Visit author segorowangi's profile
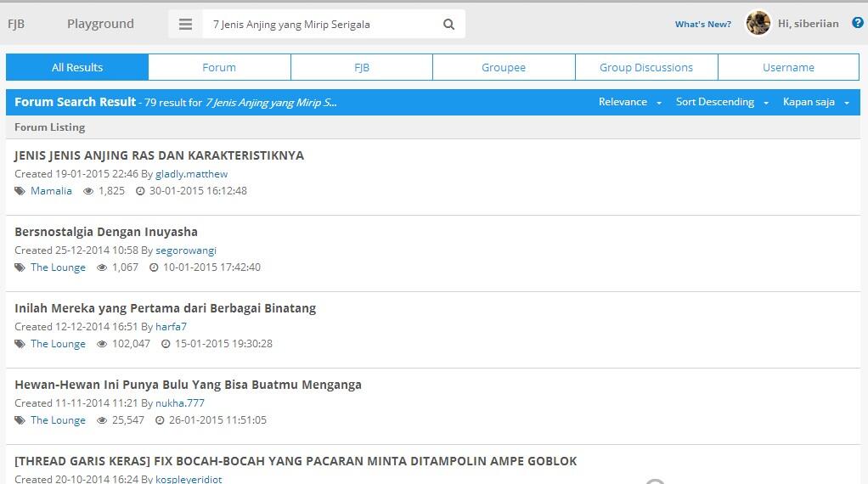 [x=186, y=250]
